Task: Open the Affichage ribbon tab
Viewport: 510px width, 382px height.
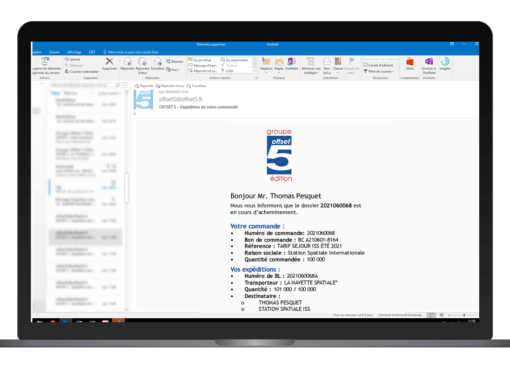Action: (74, 52)
